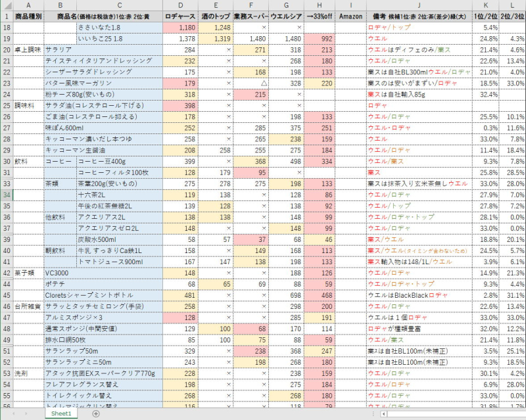
Task: Click the 1位/2位 column title cell
Action: 485,16
